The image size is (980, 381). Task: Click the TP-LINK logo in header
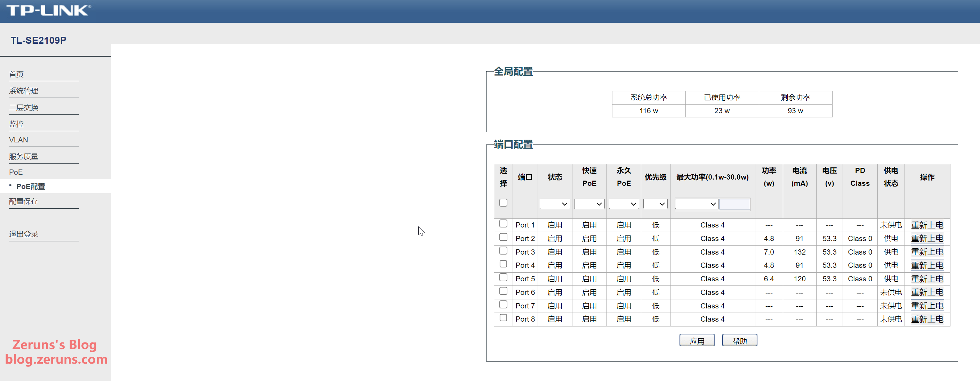[49, 10]
